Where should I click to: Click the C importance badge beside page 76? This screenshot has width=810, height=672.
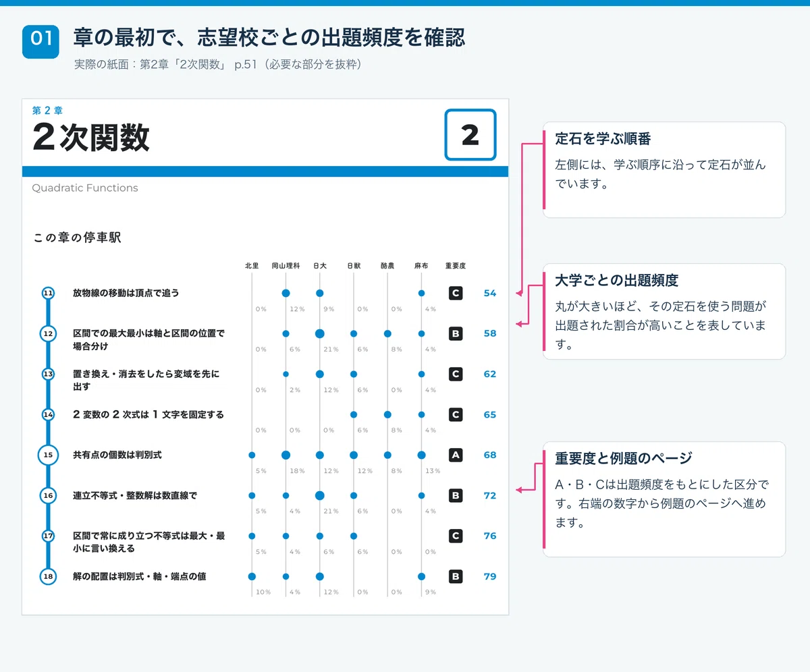click(x=456, y=536)
